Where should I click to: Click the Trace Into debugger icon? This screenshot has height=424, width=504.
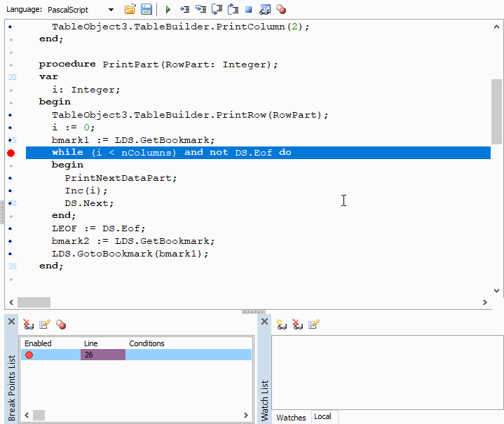pos(185,9)
